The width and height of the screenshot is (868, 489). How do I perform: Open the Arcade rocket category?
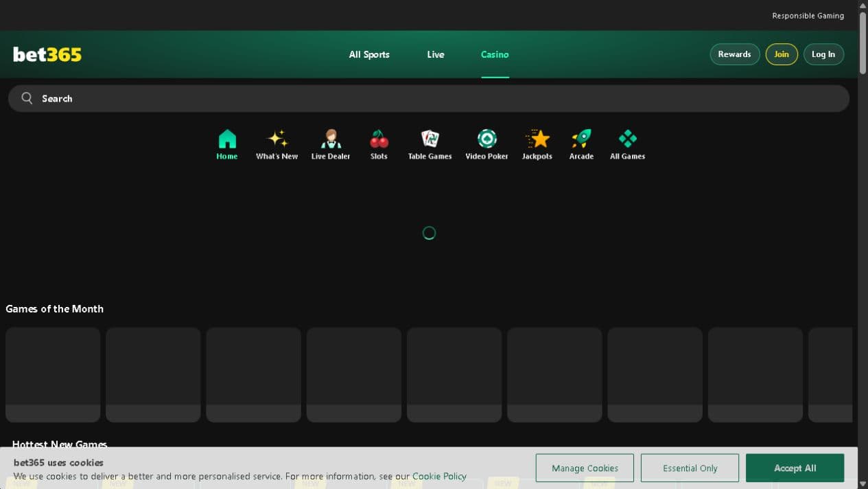coord(581,145)
